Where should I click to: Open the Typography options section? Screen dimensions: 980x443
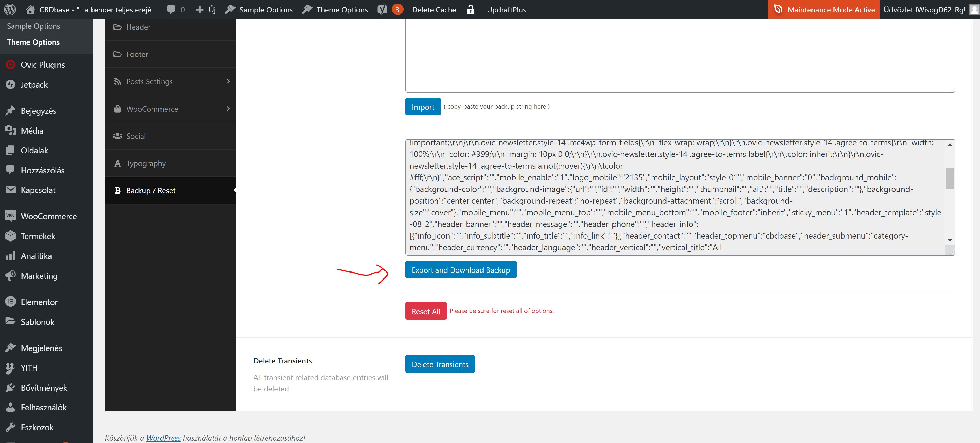[x=170, y=163]
